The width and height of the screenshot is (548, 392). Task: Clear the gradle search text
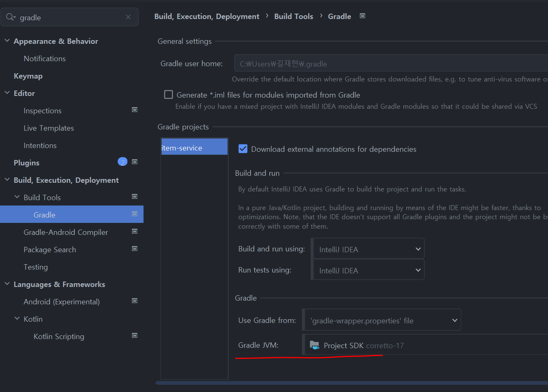[x=128, y=17]
